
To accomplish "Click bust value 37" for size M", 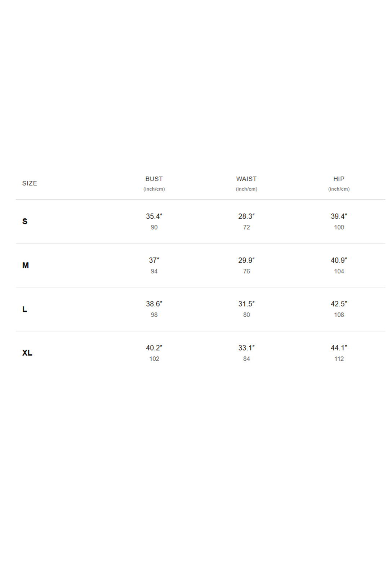I will pos(154,260).
